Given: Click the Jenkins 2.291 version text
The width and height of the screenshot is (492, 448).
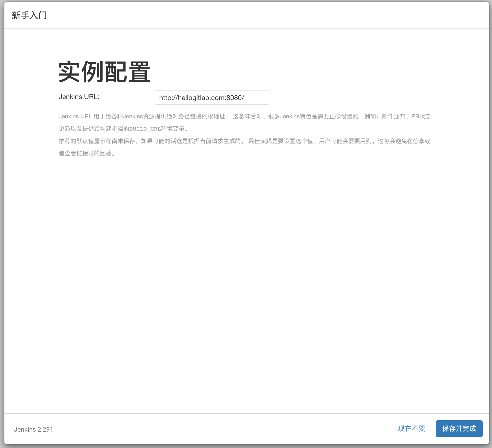Looking at the screenshot, I should coord(34,429).
